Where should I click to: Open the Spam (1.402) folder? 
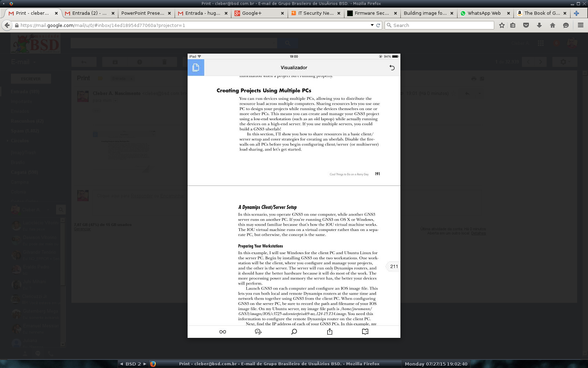pyautogui.click(x=25, y=131)
